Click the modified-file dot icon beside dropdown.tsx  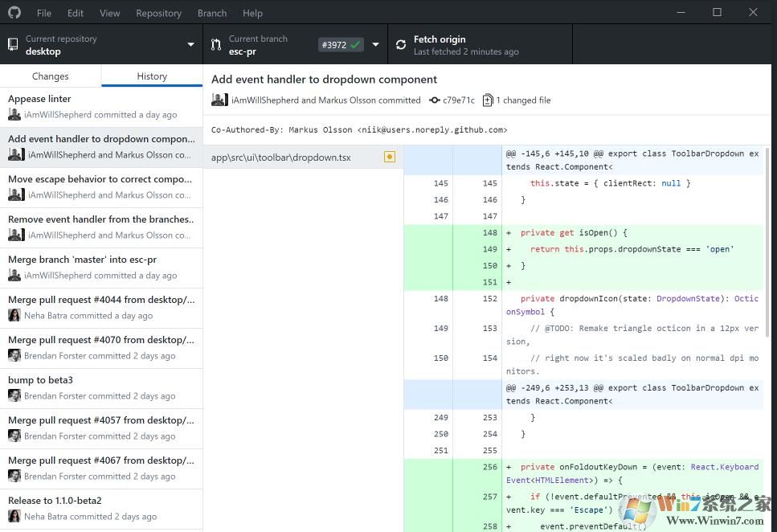click(x=389, y=157)
